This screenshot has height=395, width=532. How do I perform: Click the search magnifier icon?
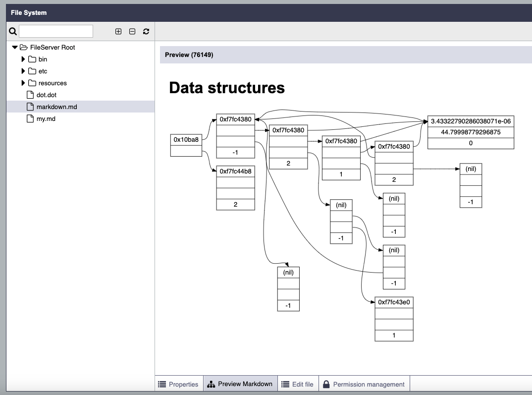pos(13,31)
